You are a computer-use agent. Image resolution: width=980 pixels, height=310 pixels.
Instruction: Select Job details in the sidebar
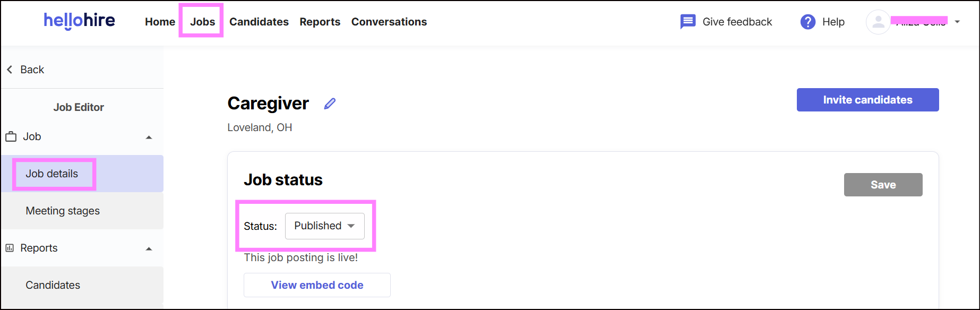tap(82, 174)
